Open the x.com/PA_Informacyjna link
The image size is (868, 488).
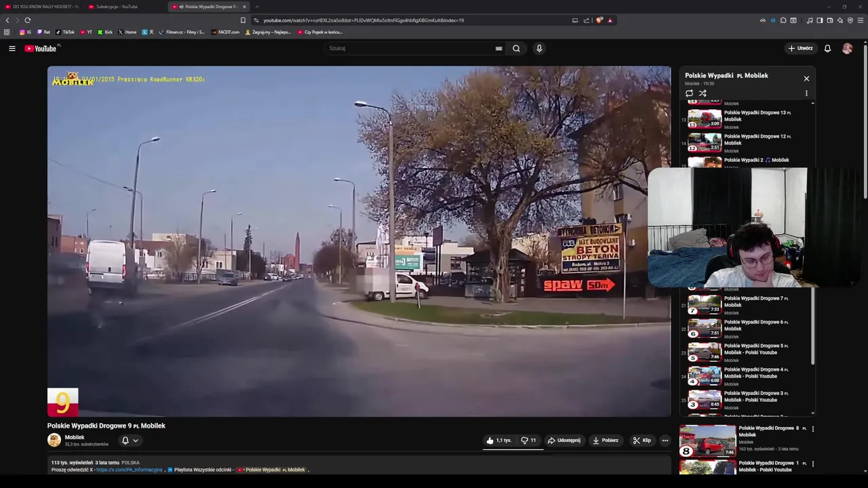(129, 470)
